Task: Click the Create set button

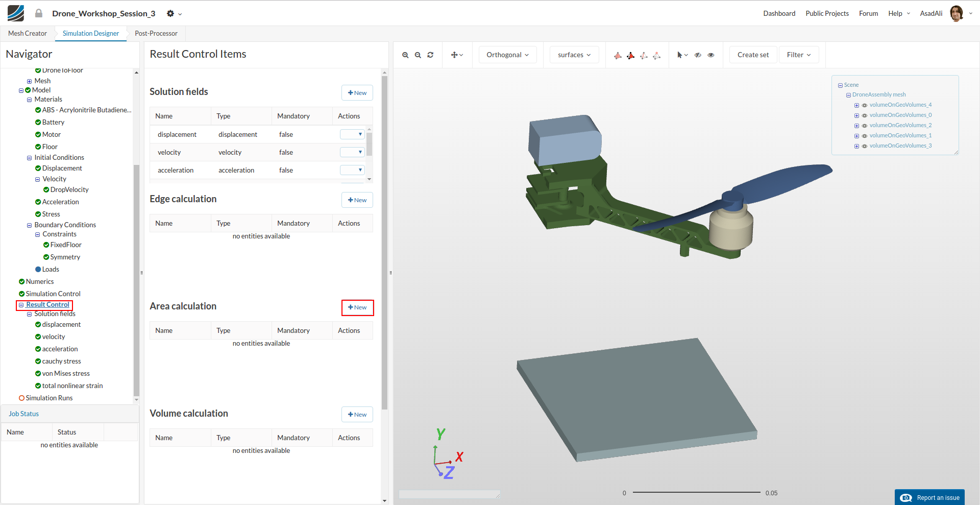Action: click(x=753, y=55)
